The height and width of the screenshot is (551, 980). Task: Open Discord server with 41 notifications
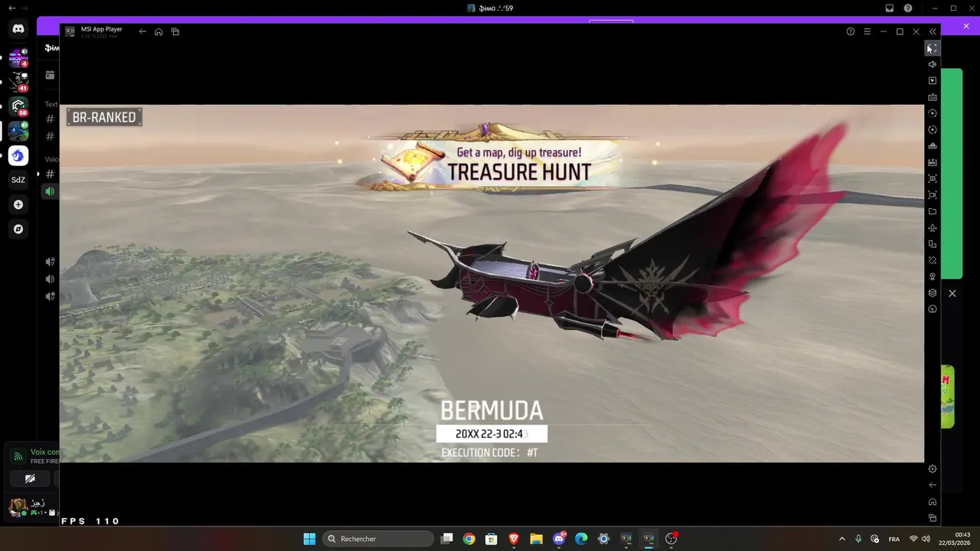click(18, 82)
